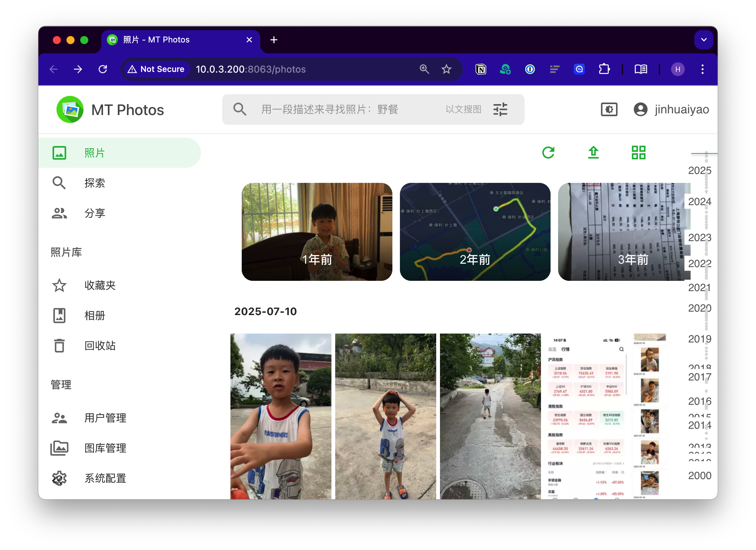Screen dimensions: 756x550
Task: Bookmark this page with star icon
Action: point(446,69)
